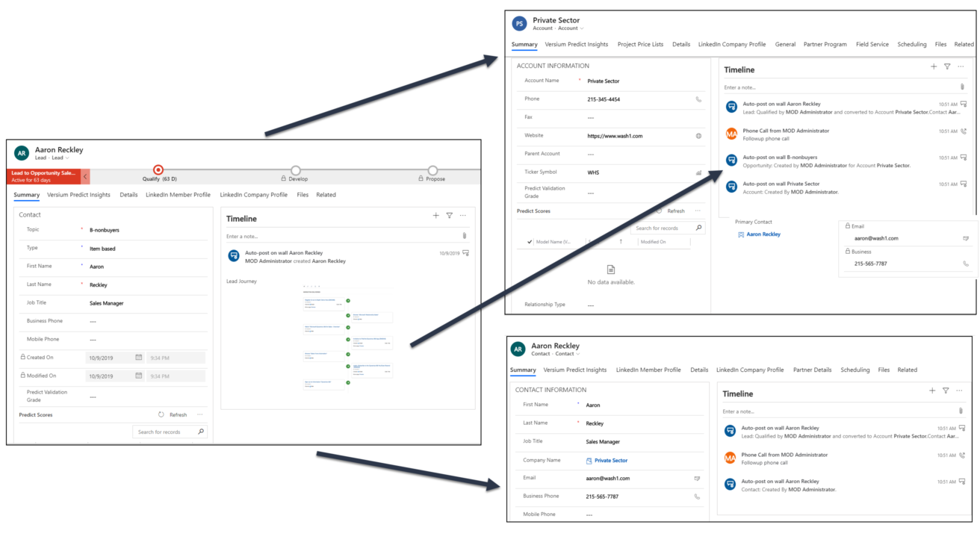Viewport: 980px width, 560px height.
Task: Add a new timeline record on Private Sector account
Action: point(933,66)
